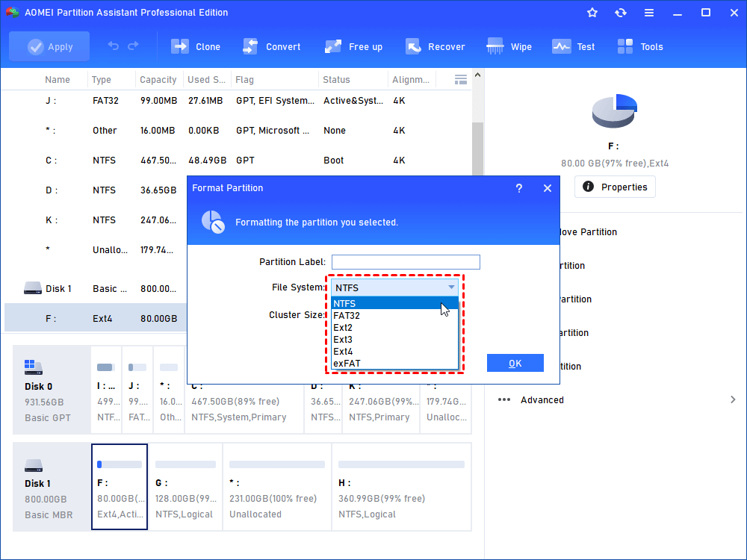
Task: Click the Status column header
Action: pos(336,80)
